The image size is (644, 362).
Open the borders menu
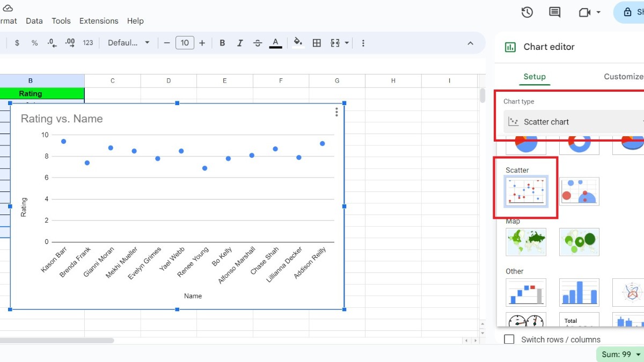pos(317,42)
